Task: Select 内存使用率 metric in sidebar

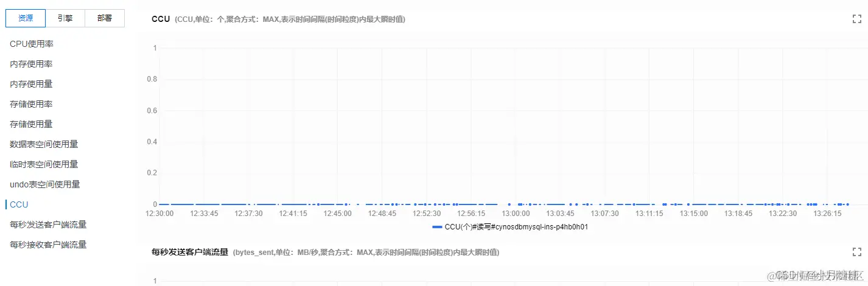Action: point(31,64)
